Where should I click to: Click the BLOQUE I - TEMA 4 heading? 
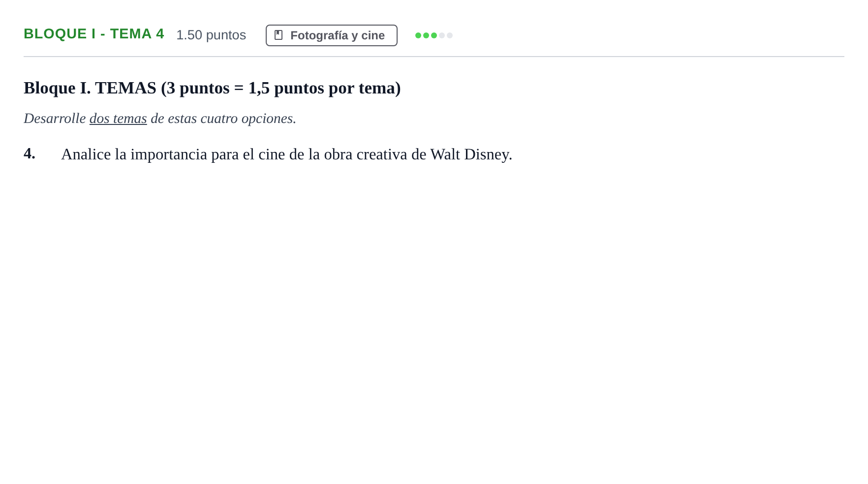(x=94, y=34)
